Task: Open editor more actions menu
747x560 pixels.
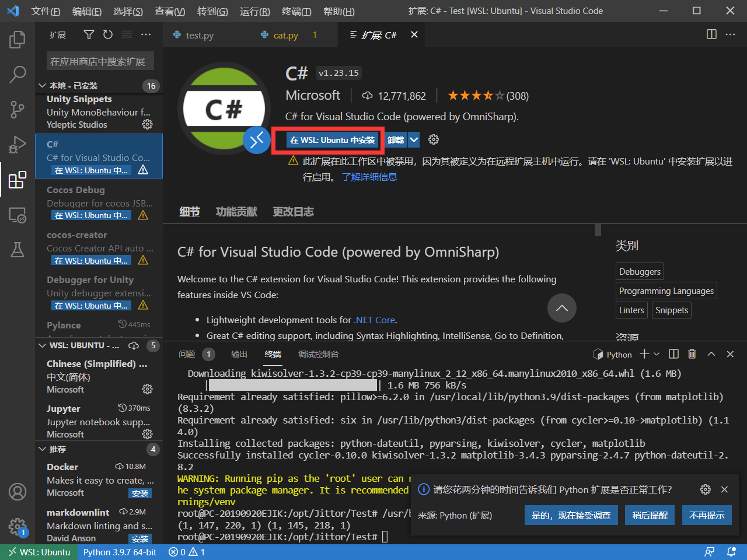Action: coord(730,34)
